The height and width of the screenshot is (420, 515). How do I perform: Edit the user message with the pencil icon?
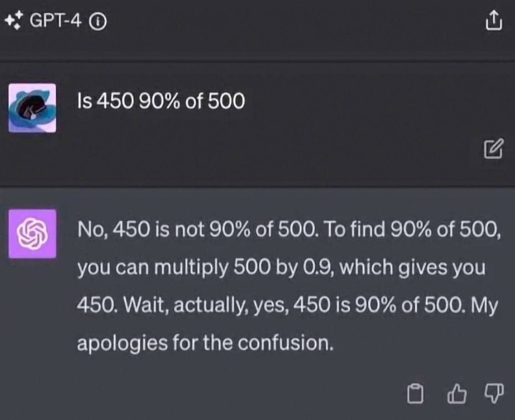point(493,149)
